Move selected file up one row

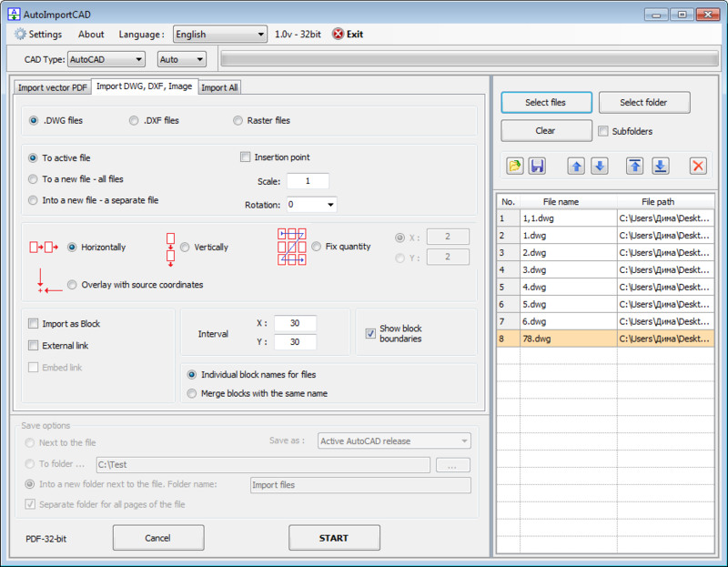click(576, 166)
